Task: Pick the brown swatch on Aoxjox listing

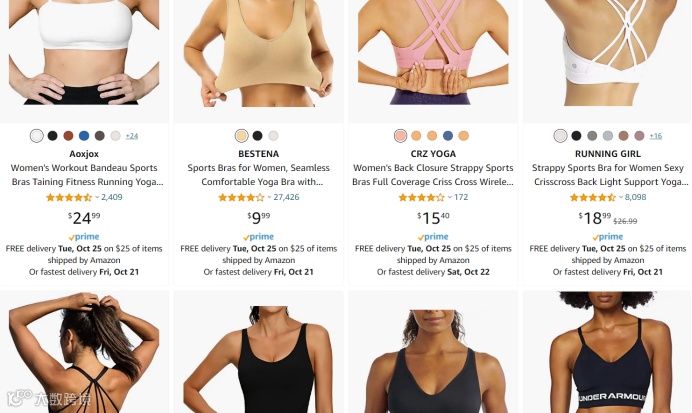Action: [68, 136]
